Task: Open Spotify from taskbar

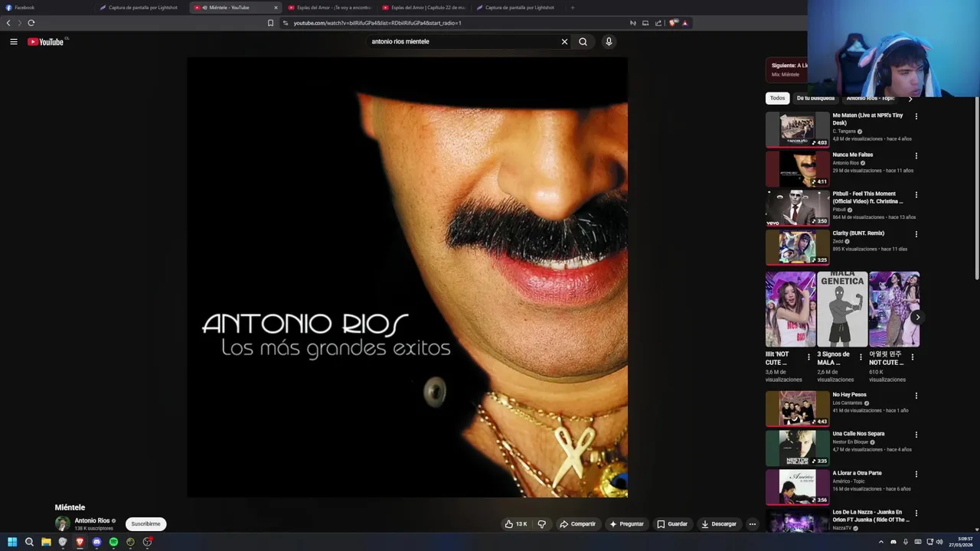Action: [x=113, y=542]
